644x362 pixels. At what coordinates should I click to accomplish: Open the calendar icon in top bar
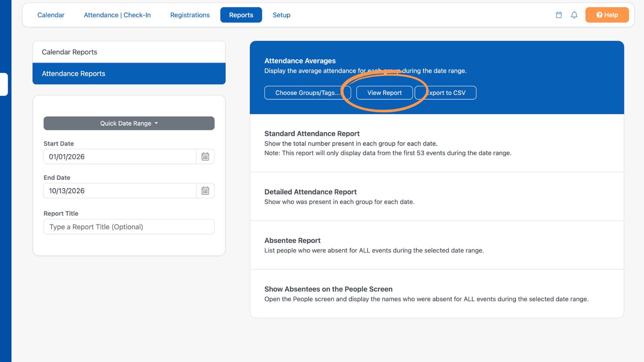pyautogui.click(x=559, y=15)
